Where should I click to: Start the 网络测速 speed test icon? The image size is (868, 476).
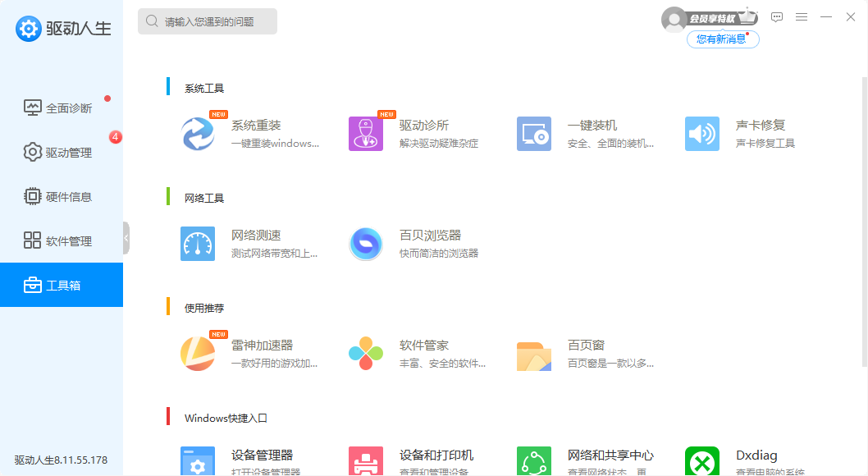[x=198, y=244]
